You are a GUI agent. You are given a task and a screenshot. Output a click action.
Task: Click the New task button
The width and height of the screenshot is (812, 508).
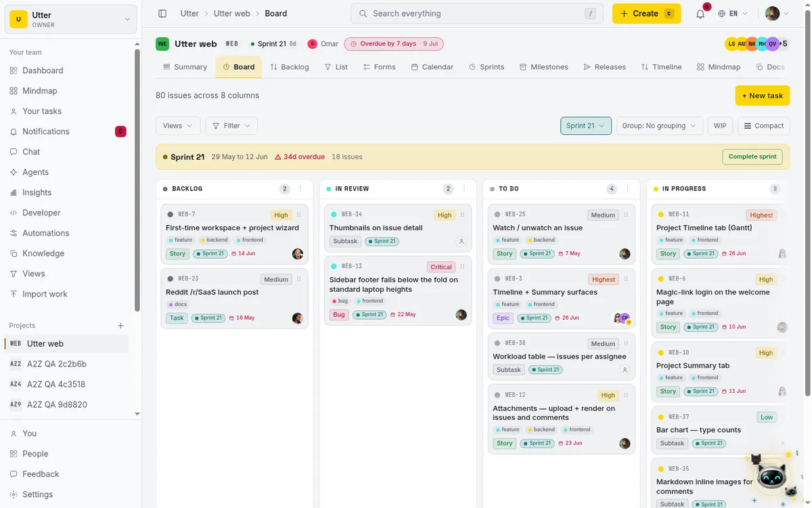pos(763,96)
